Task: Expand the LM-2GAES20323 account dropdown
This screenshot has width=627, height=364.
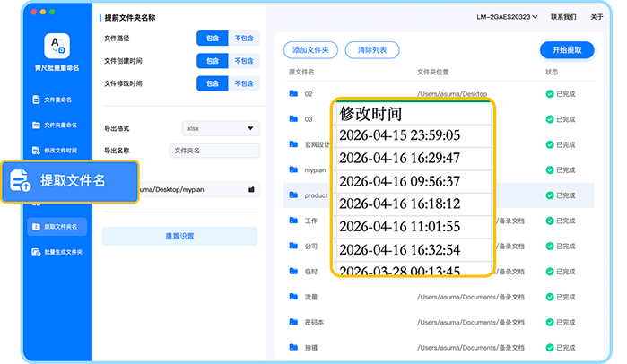Action: click(x=516, y=17)
